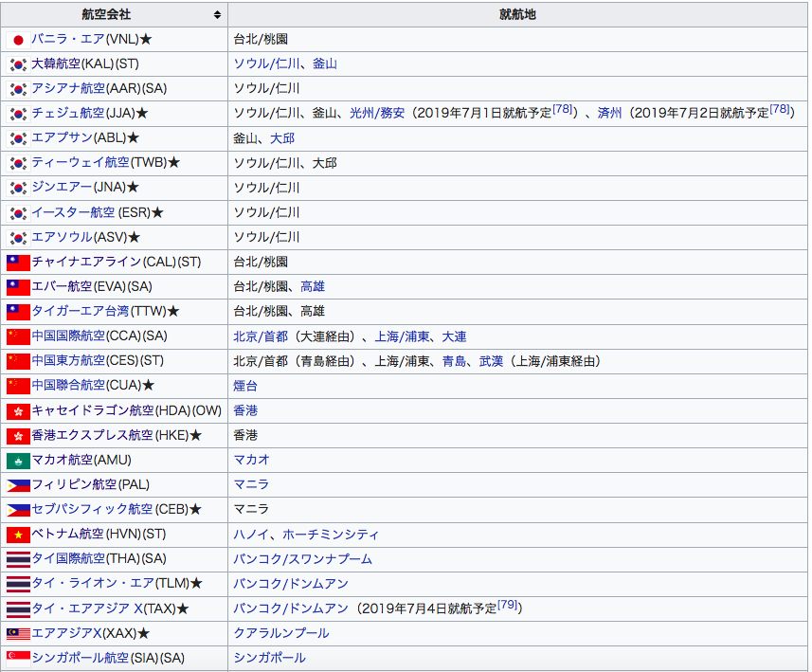This screenshot has height=672, width=812.
Task: Follow the 大邱 link in エアプサン row
Action: pyautogui.click(x=282, y=138)
